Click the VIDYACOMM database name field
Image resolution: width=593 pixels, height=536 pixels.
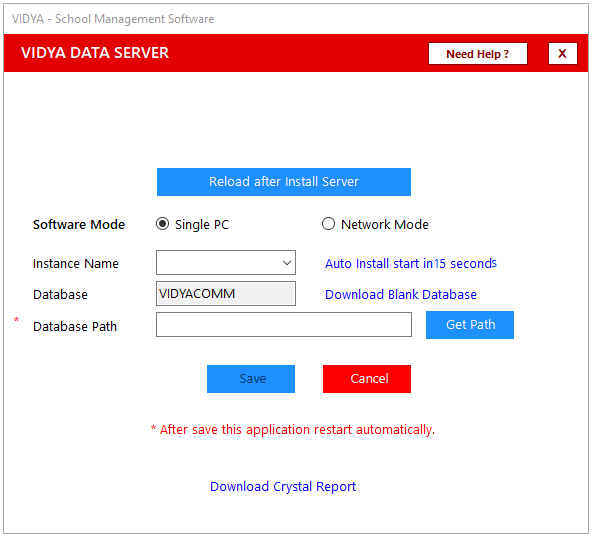(226, 294)
